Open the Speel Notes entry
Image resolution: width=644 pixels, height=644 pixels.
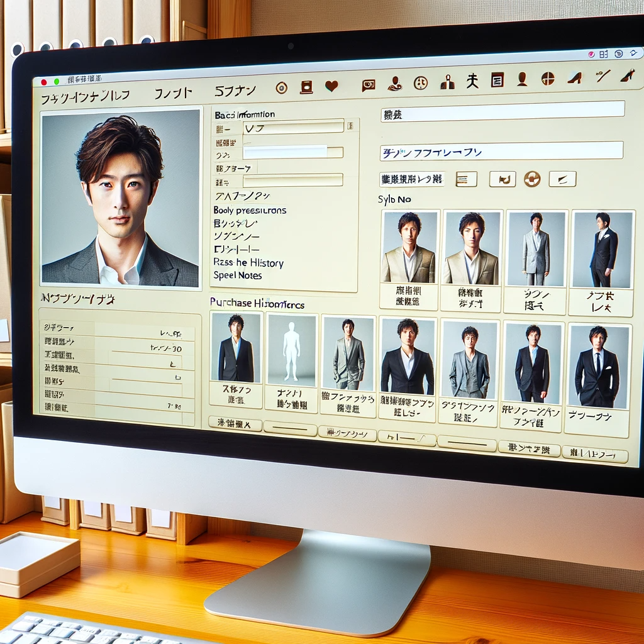tap(237, 275)
